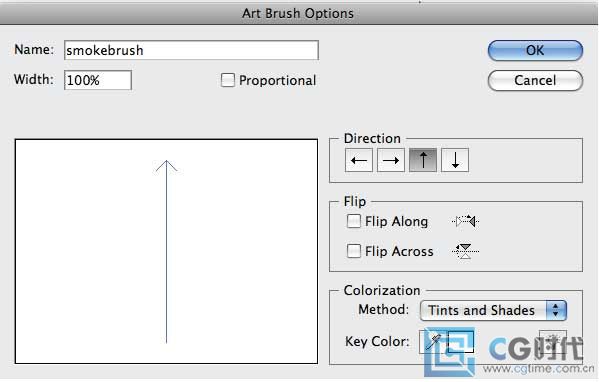The height and width of the screenshot is (382, 599).
Task: Click the Art Brush Options title bar
Action: click(x=298, y=13)
